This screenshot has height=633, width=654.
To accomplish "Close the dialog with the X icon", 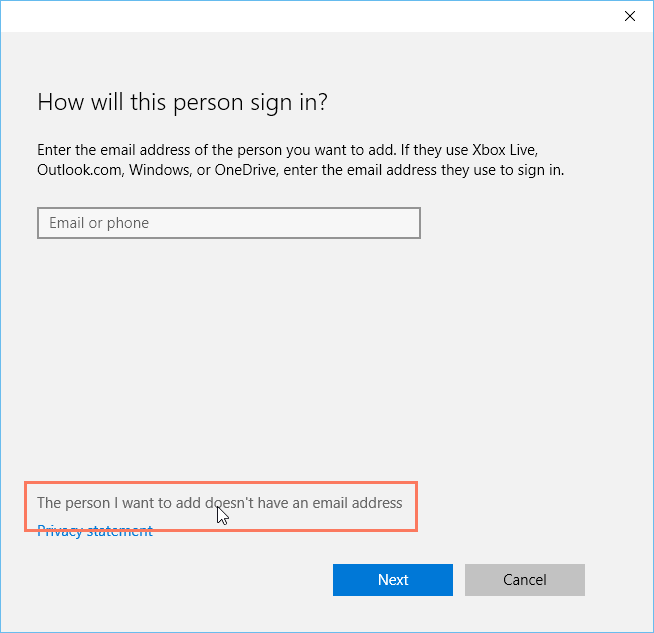I will 629,16.
